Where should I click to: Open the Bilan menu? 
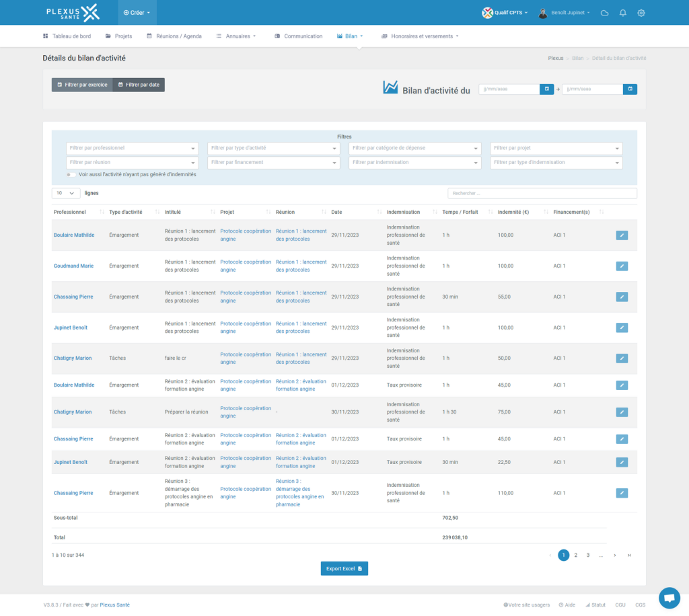[350, 36]
